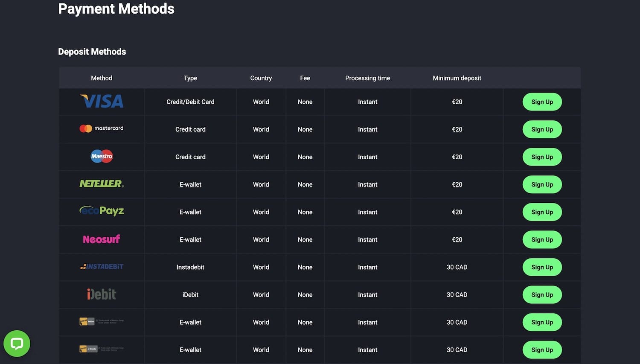This screenshot has width=640, height=364.
Task: Sign up using the VISA row button
Action: pos(542,102)
